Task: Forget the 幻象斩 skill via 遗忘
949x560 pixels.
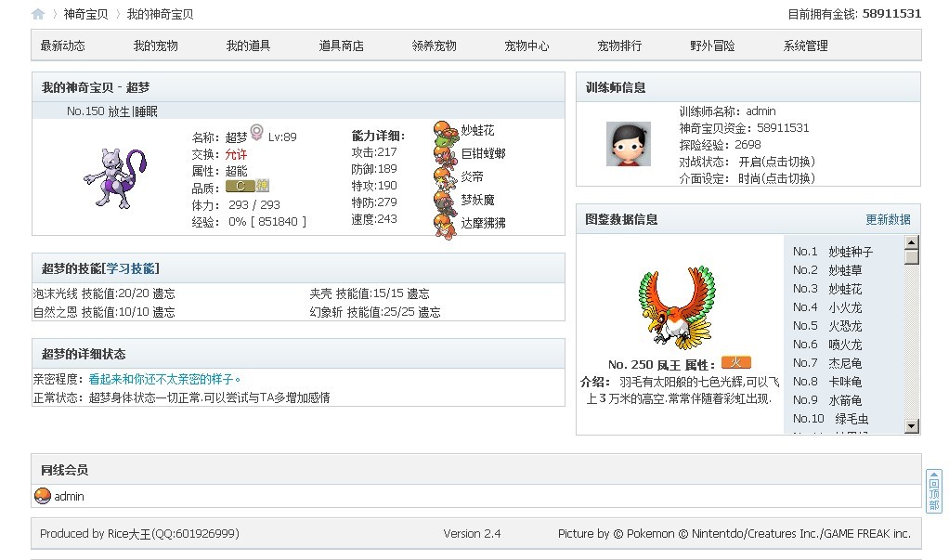Action: tap(429, 312)
